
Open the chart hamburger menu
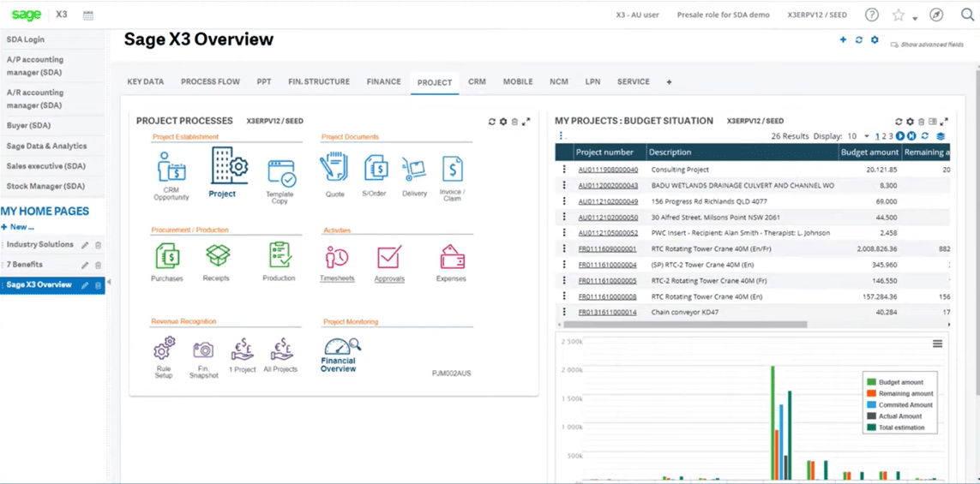pos(937,344)
